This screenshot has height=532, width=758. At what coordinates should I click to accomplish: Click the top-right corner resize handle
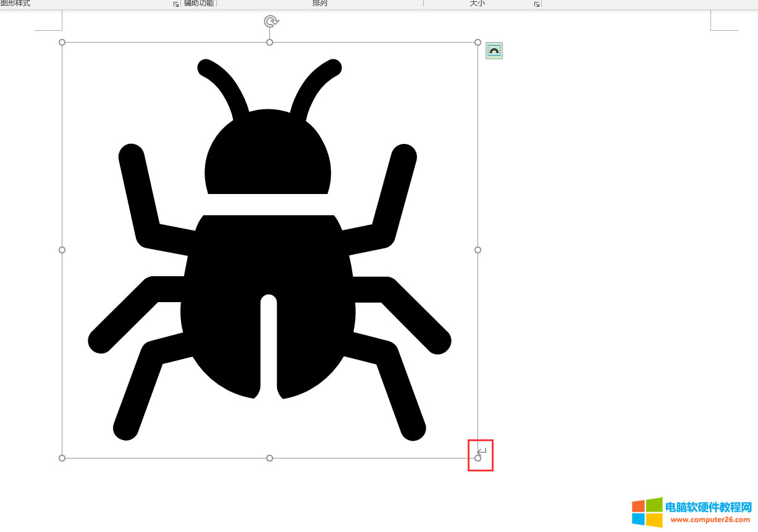click(478, 42)
